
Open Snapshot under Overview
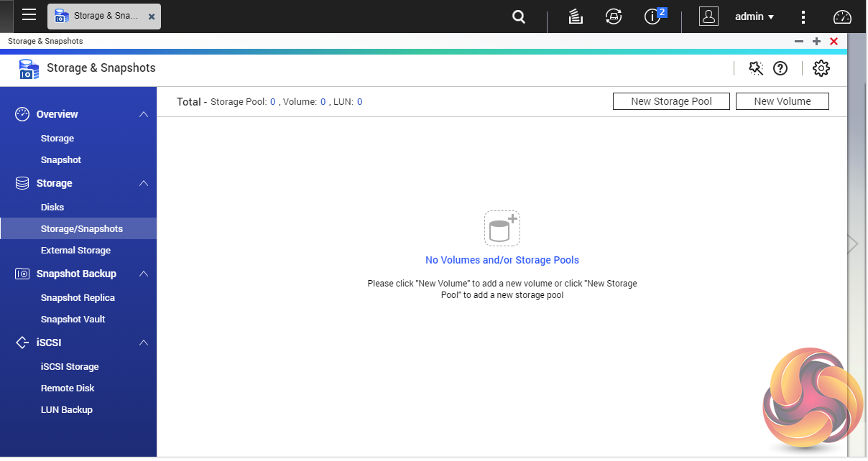coord(61,159)
